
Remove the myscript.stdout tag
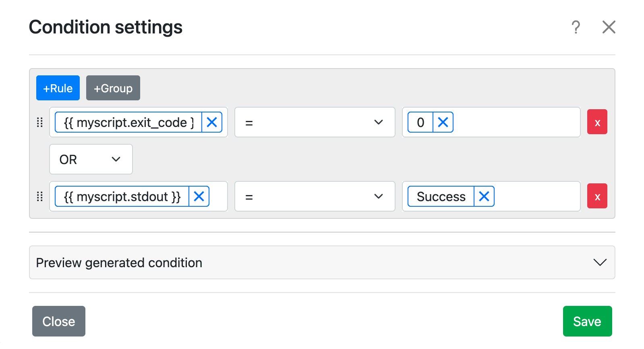point(199,196)
